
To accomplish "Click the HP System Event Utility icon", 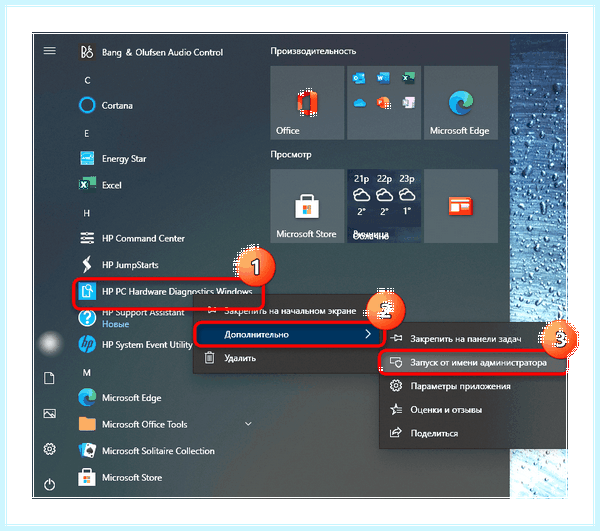I will coord(87,344).
